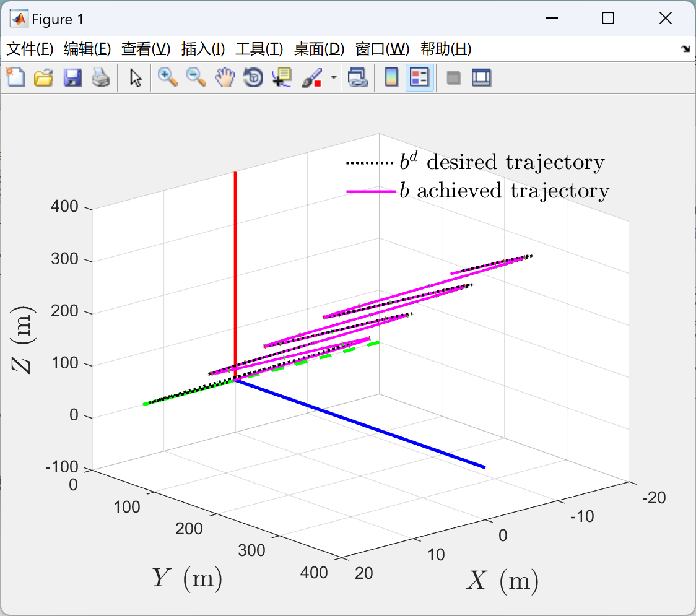Select the achieved trajectory legend entry
This screenshot has height=616, width=696.
478,191
